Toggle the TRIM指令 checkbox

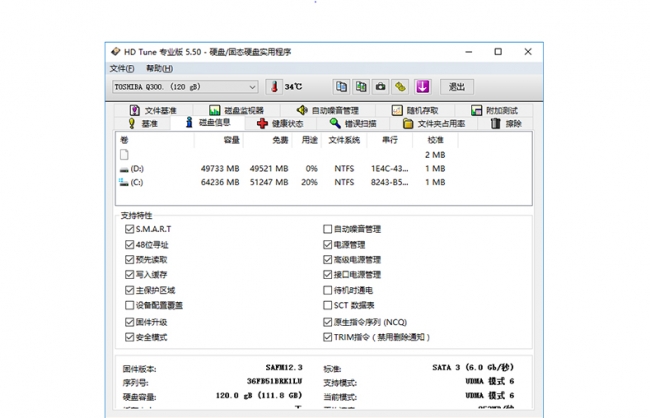coord(327,337)
